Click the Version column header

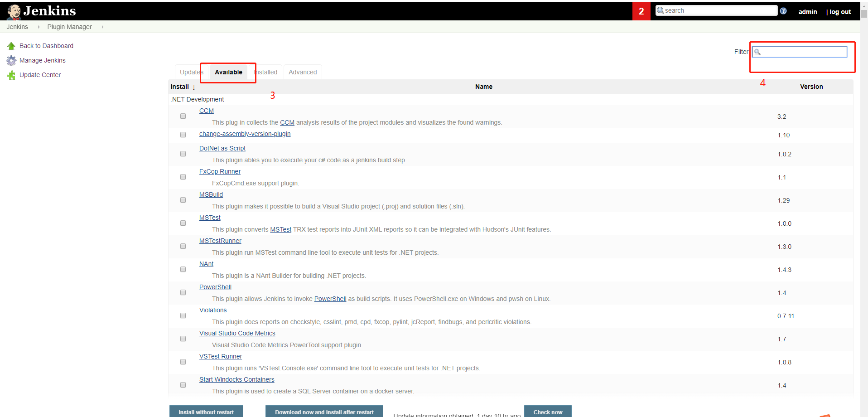point(811,87)
